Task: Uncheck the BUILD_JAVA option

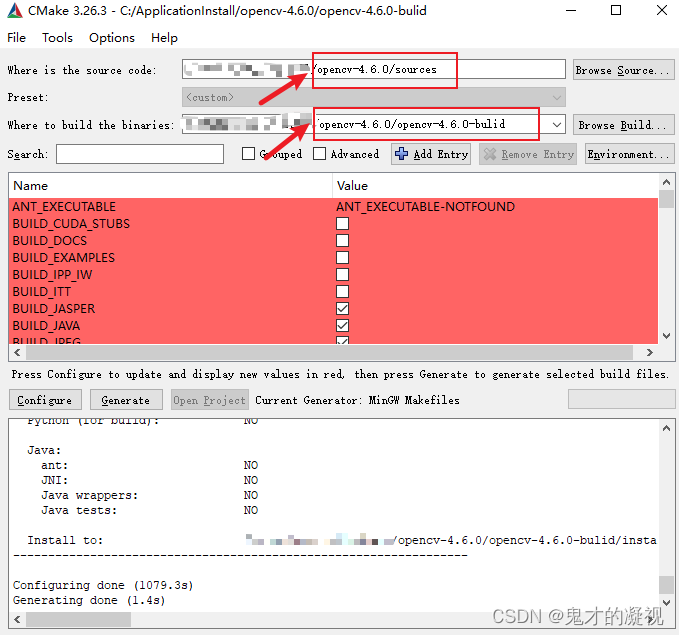Action: (343, 325)
